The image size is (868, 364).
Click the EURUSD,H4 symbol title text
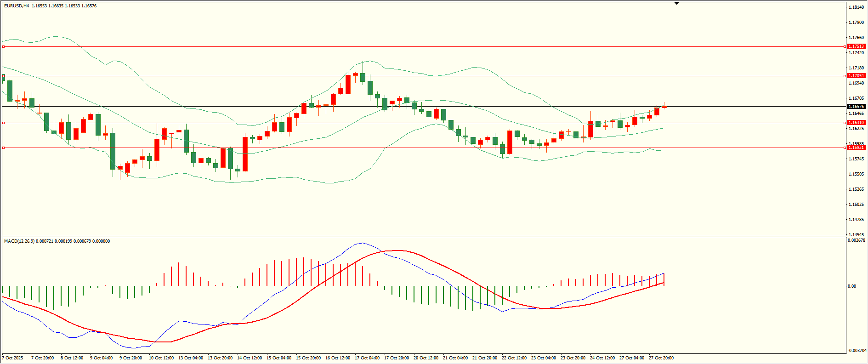[17, 6]
